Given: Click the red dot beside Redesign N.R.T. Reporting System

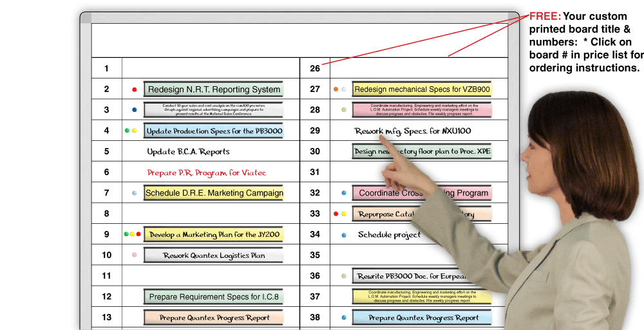Looking at the screenshot, I should (134, 90).
